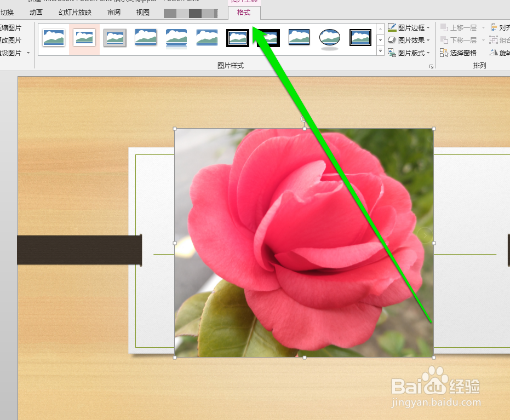This screenshot has width=510, height=420.
Task: Click the right-middle resize handle of the picture
Action: [434, 243]
